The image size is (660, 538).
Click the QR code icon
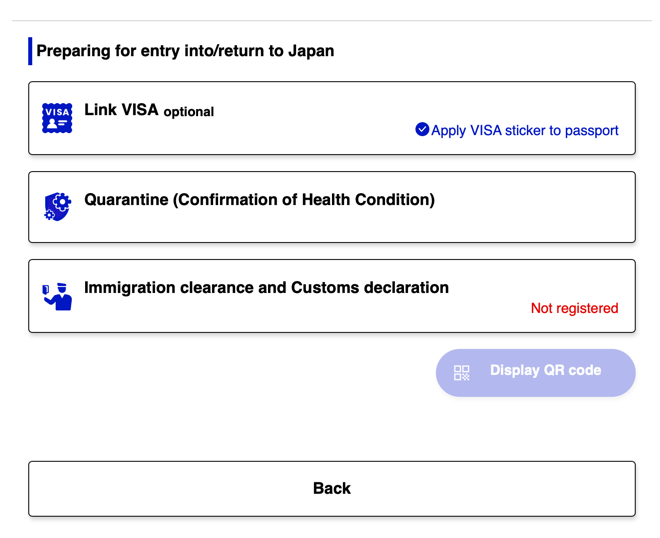(461, 372)
